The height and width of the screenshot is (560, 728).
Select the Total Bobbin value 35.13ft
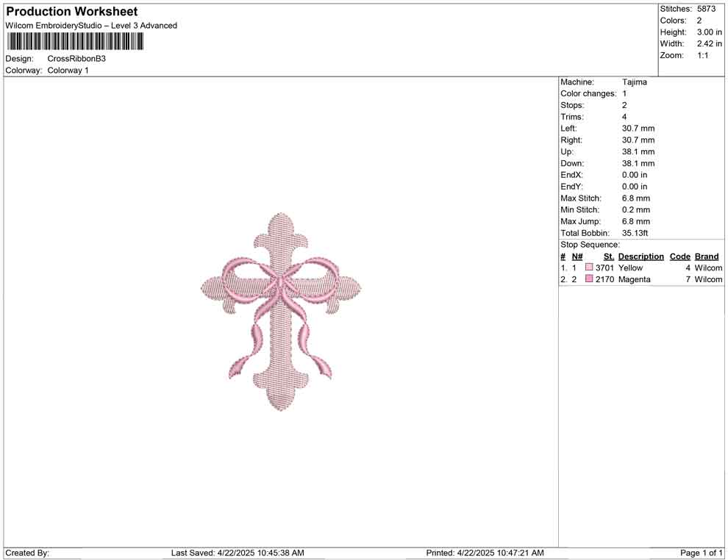point(637,232)
